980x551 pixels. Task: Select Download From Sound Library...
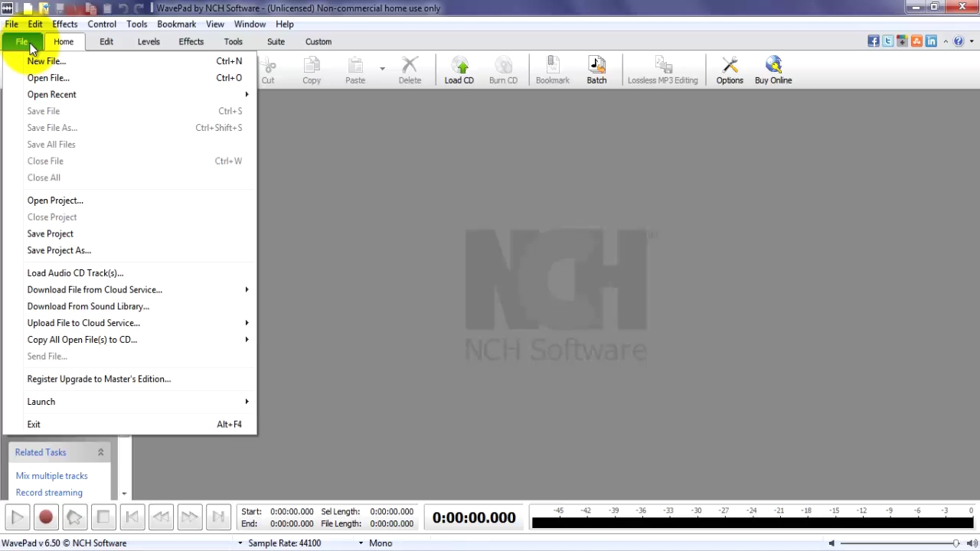138,306
